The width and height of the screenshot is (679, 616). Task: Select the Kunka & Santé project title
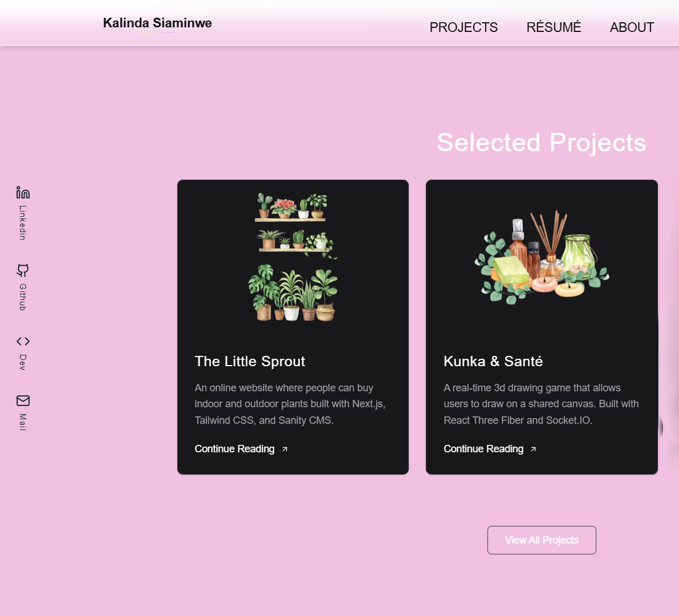coord(493,362)
